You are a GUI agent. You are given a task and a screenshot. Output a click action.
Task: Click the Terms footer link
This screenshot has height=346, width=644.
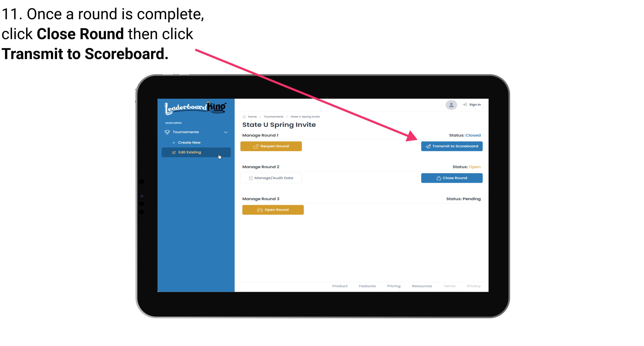click(449, 286)
